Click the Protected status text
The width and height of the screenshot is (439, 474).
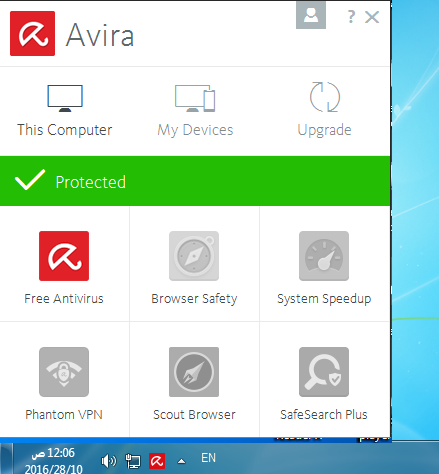tap(91, 182)
